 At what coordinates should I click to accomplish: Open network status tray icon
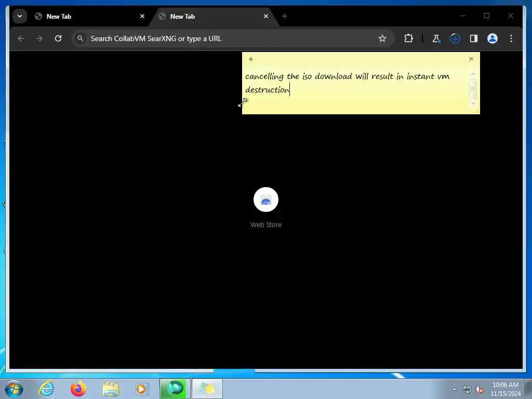467,390
